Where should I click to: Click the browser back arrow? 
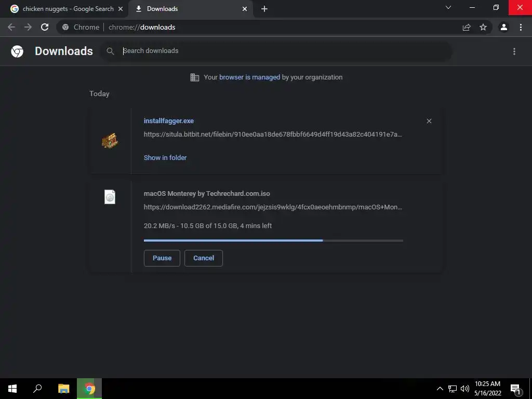11,27
